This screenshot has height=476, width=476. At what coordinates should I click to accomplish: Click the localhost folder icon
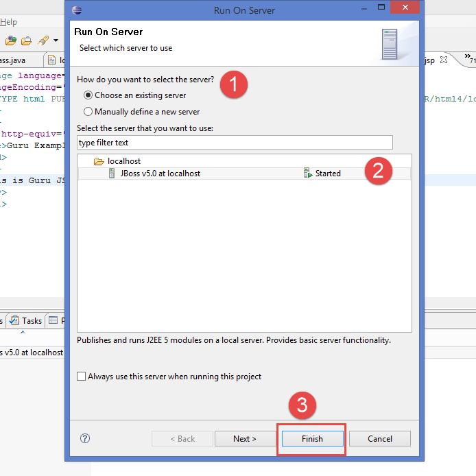[99, 161]
